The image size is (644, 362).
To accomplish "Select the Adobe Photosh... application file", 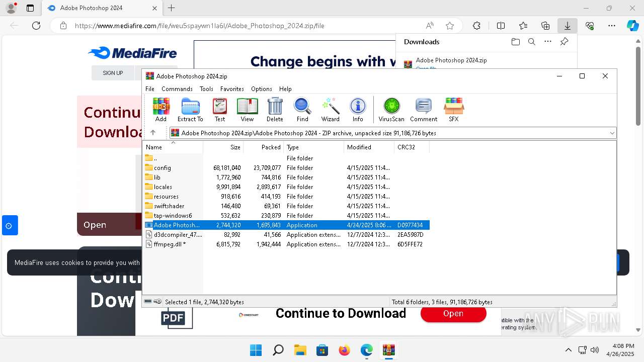I will pyautogui.click(x=287, y=225).
